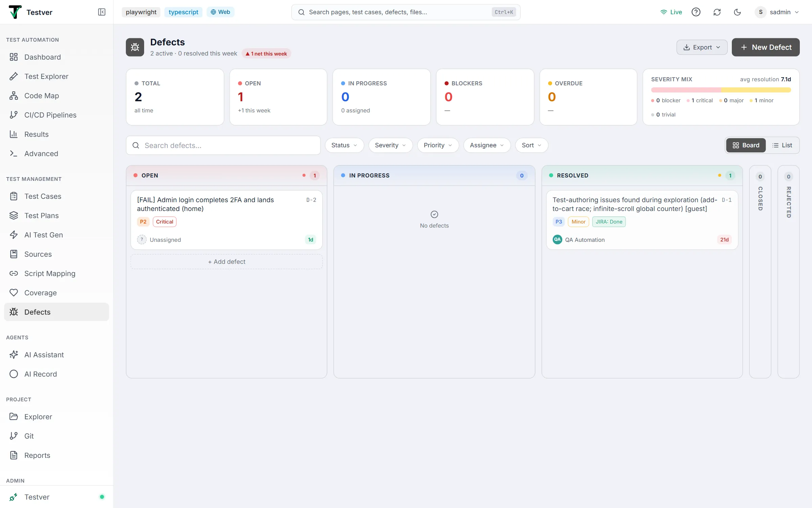This screenshot has width=812, height=508.
Task: Switch to Board view
Action: 746,145
